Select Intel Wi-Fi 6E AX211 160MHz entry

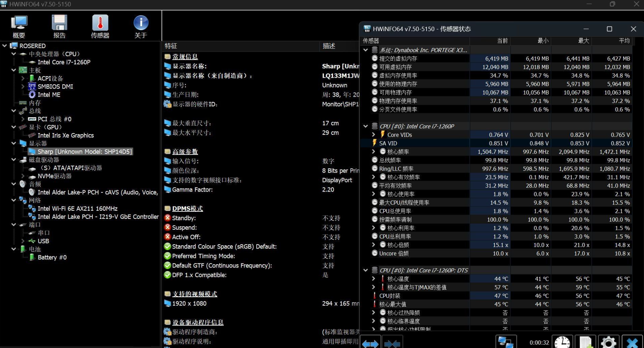click(77, 209)
